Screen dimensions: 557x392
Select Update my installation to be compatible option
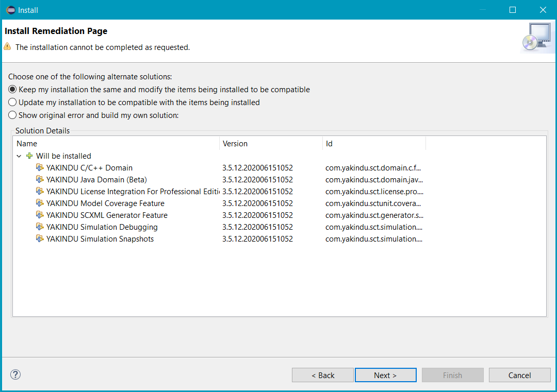coord(13,102)
